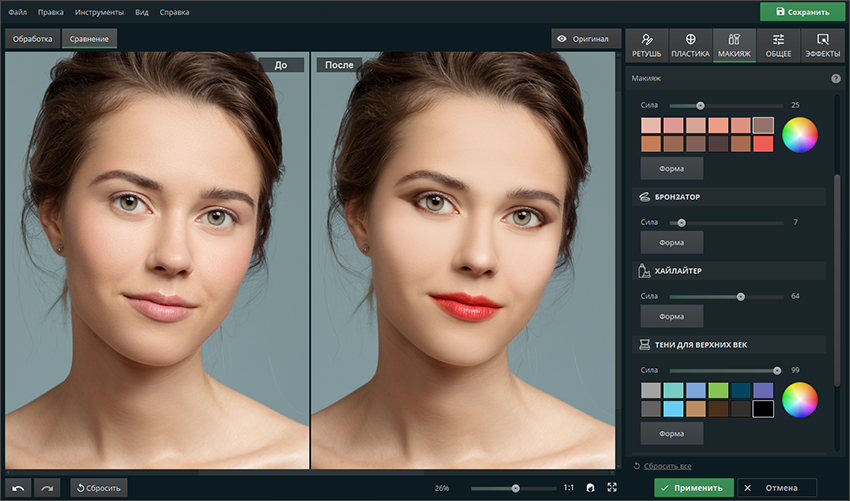Click the Сбросить все link
This screenshot has width=850, height=501.
pyautogui.click(x=666, y=466)
